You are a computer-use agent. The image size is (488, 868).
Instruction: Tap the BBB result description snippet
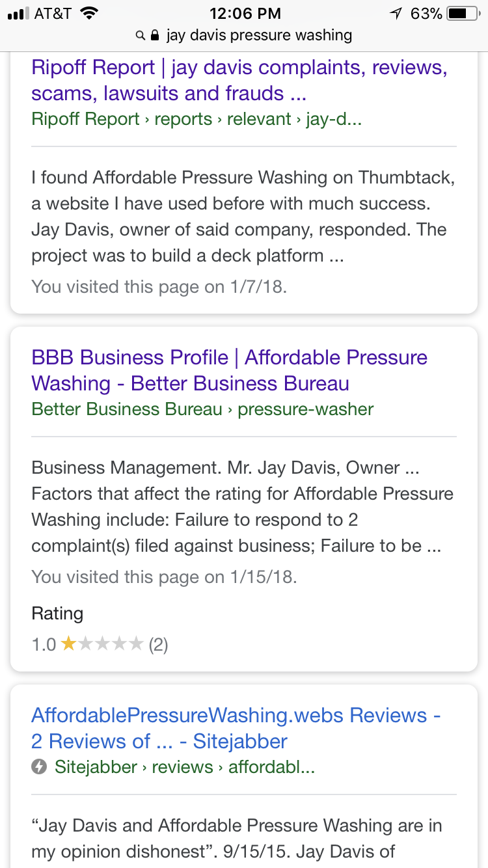242,506
